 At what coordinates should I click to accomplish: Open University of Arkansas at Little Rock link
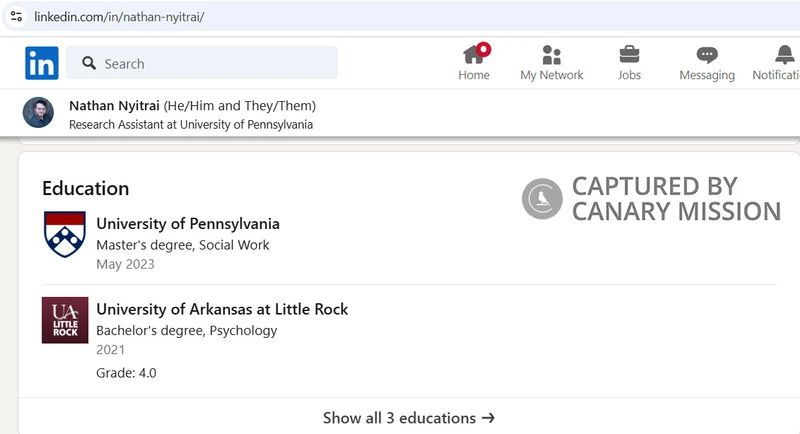pyautogui.click(x=222, y=309)
